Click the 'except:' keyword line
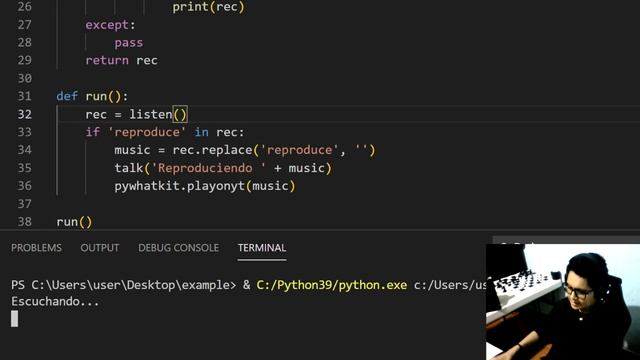The height and width of the screenshot is (360, 640). coord(110,25)
